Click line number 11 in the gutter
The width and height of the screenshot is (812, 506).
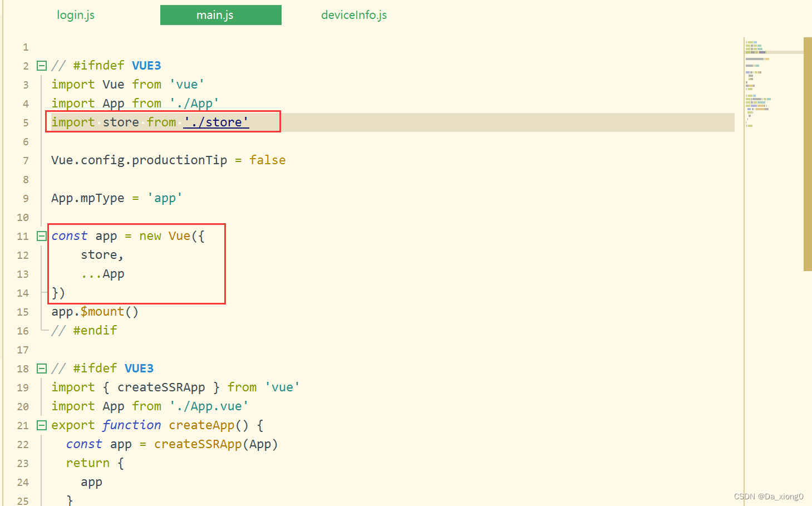click(23, 237)
